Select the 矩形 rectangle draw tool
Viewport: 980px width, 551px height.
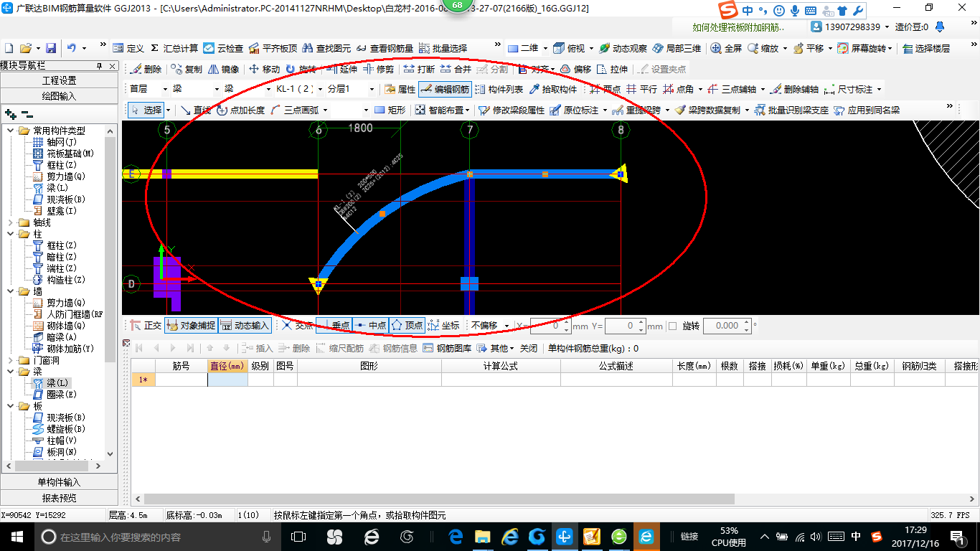coord(390,110)
